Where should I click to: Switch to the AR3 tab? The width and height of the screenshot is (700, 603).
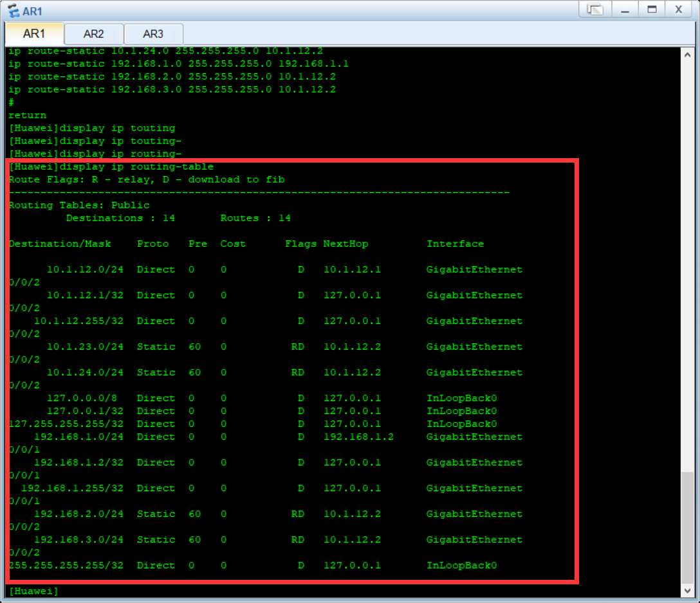pyautogui.click(x=153, y=34)
